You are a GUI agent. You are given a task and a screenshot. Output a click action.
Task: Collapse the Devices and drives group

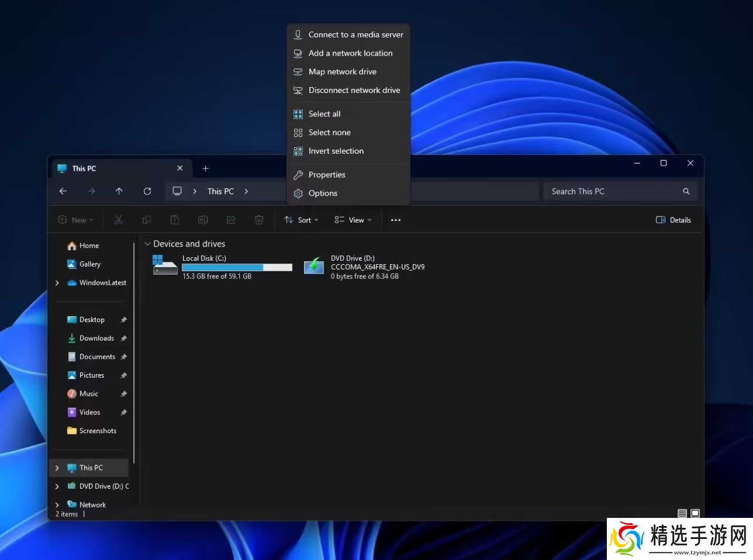pyautogui.click(x=147, y=244)
